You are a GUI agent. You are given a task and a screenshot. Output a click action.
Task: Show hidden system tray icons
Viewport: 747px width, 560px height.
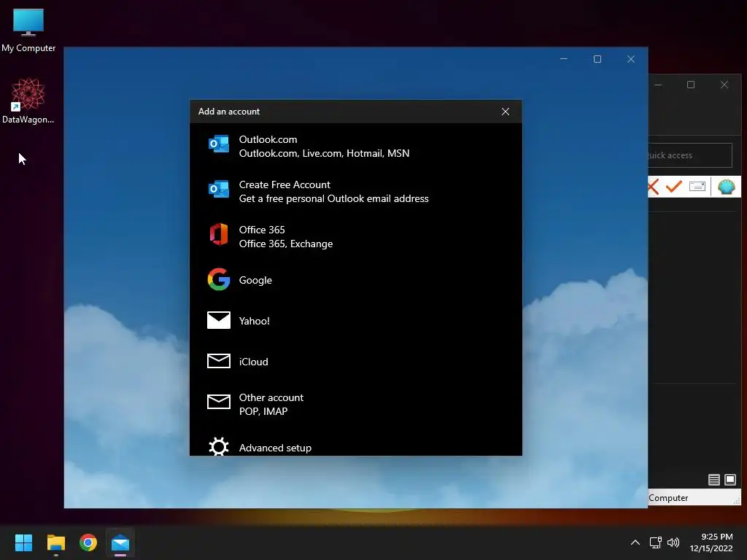pos(635,542)
